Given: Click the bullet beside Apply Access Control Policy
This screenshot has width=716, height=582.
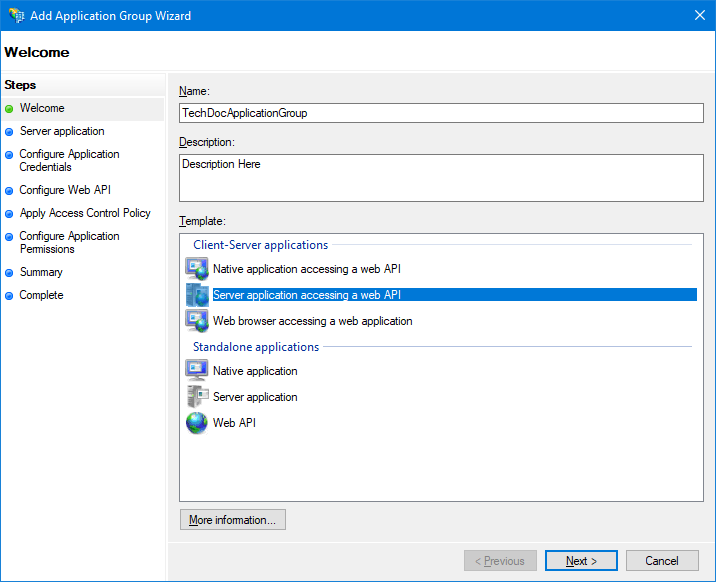Looking at the screenshot, I should point(9,214).
